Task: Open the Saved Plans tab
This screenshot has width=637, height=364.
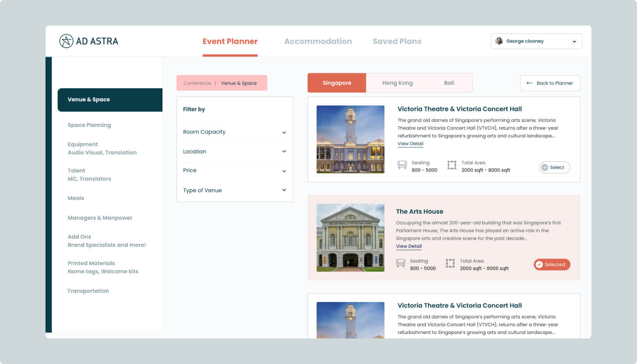Action: [x=397, y=41]
